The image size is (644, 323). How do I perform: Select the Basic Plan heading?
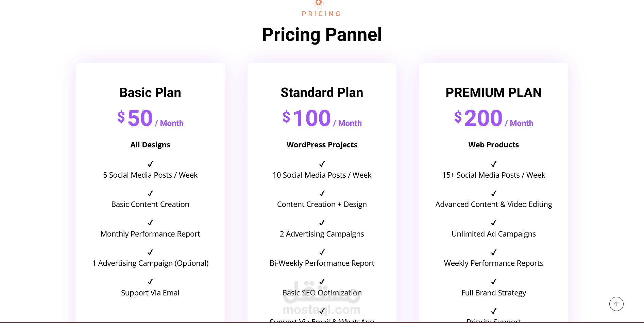[x=150, y=93]
